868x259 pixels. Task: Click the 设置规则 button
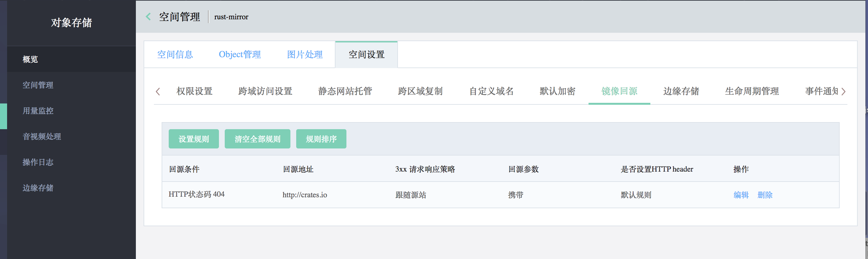tap(194, 139)
